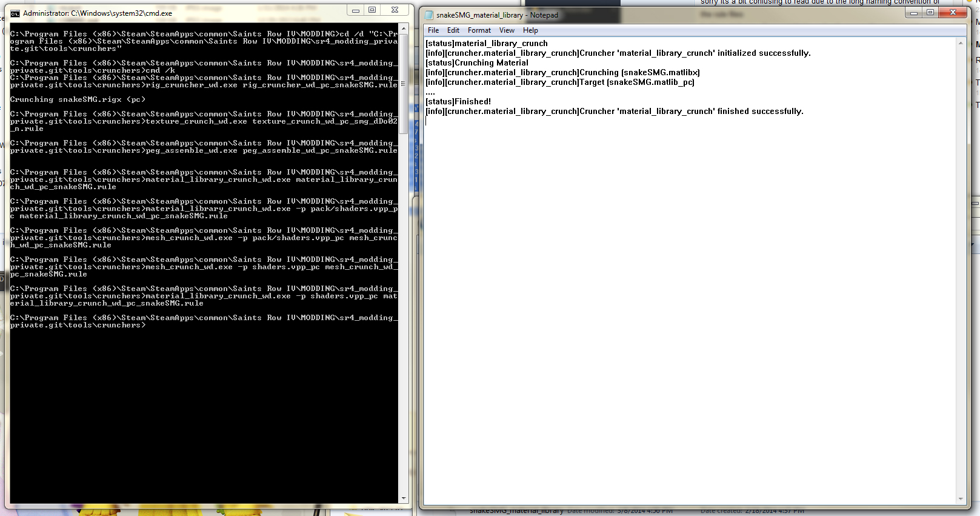Maximize the snakeSMG_material_library Notepad window
This screenshot has width=980, height=516.
click(930, 13)
